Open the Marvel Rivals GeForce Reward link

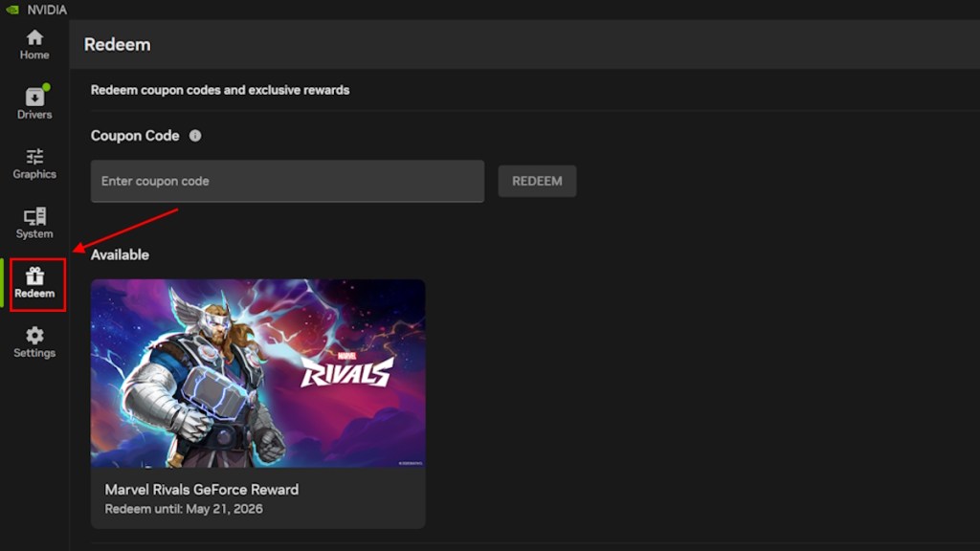pyautogui.click(x=201, y=489)
